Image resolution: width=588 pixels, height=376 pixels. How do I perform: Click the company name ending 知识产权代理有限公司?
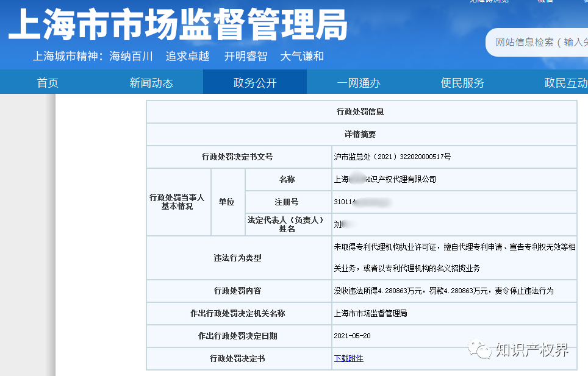click(385, 179)
